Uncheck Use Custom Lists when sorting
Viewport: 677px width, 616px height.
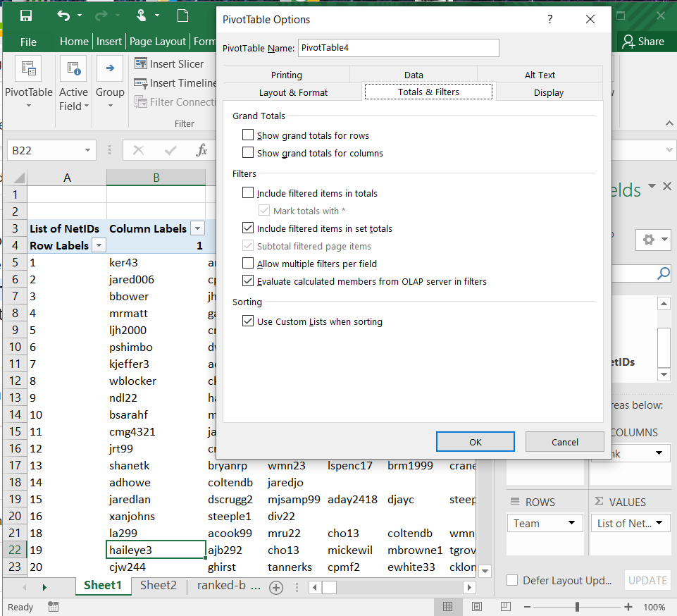248,321
